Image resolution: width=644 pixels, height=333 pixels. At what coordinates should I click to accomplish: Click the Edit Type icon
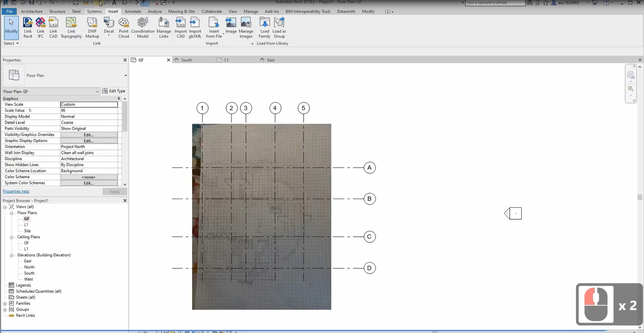click(105, 91)
